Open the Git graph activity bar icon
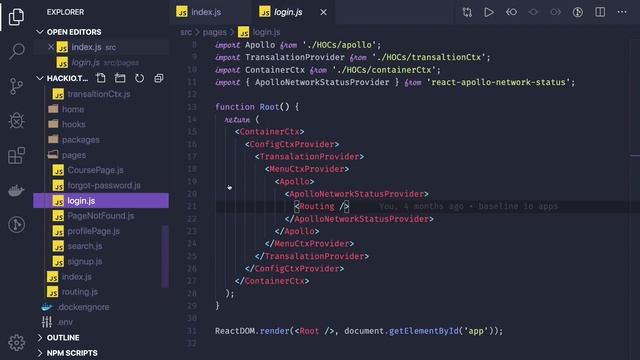 [x=16, y=224]
